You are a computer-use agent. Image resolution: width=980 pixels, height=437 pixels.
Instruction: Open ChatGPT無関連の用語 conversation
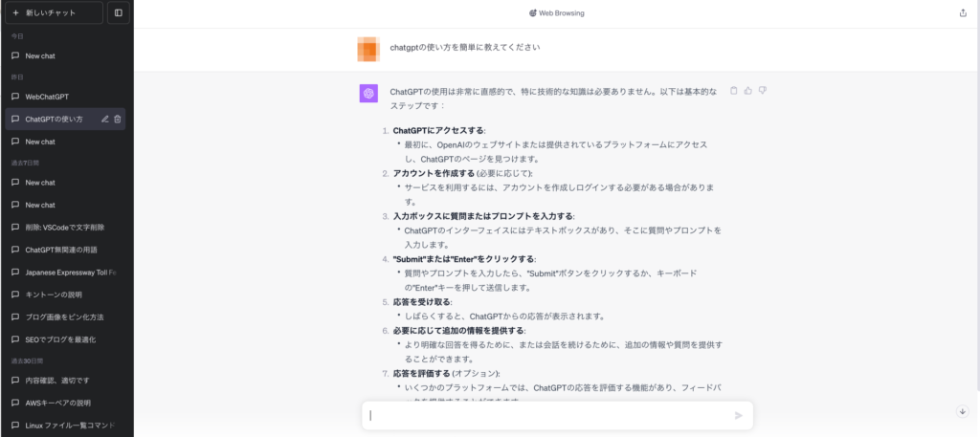pyautogui.click(x=65, y=250)
